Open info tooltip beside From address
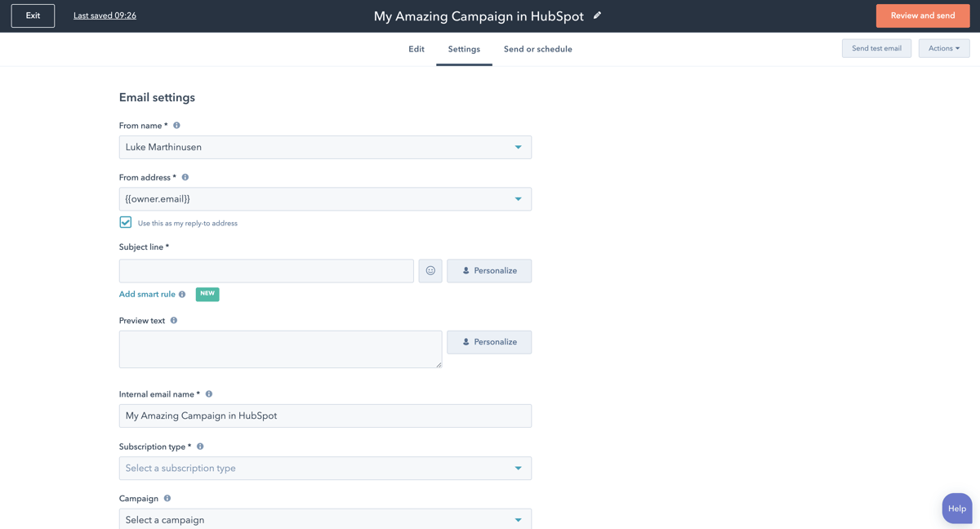Image resolution: width=980 pixels, height=529 pixels. (x=185, y=177)
